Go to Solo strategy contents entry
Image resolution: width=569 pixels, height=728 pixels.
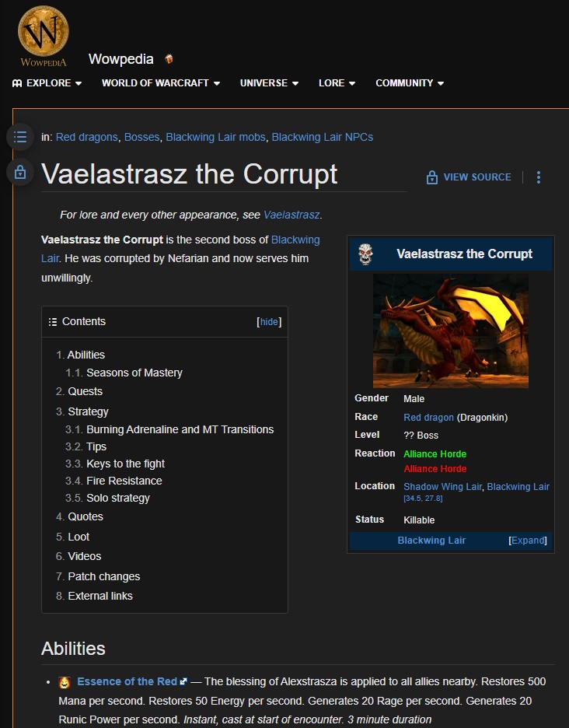pos(117,498)
